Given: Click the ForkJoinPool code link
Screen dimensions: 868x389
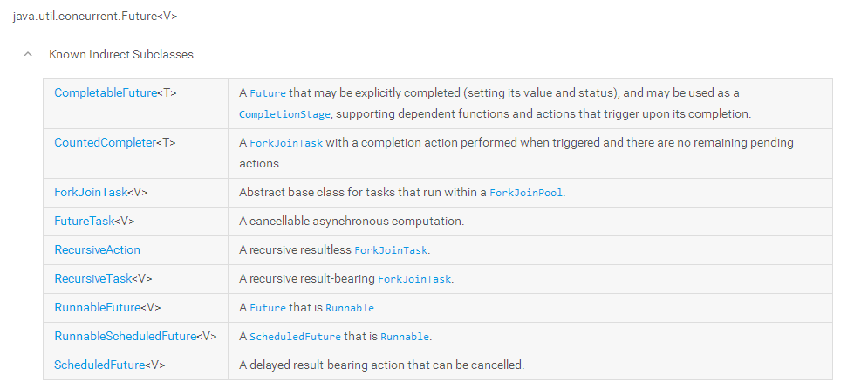Looking at the screenshot, I should (x=525, y=193).
